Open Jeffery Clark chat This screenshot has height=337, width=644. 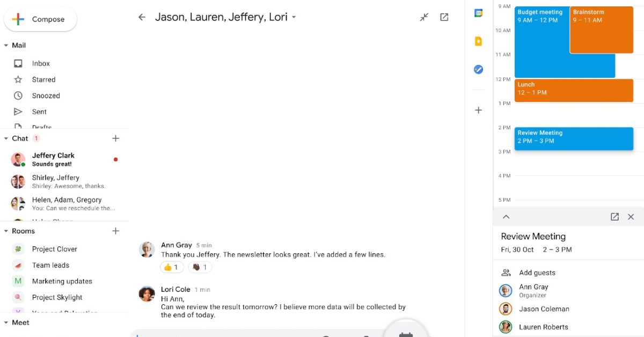point(64,159)
